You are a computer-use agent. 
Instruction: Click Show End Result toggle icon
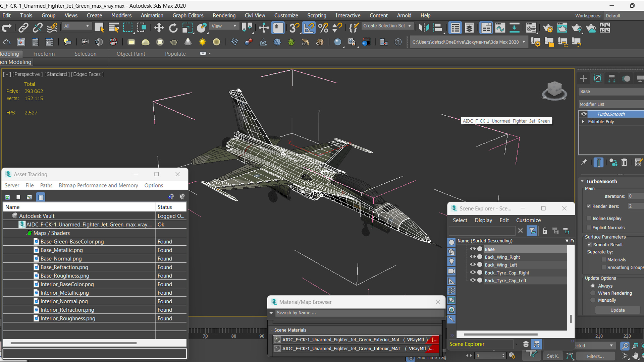coord(598,162)
